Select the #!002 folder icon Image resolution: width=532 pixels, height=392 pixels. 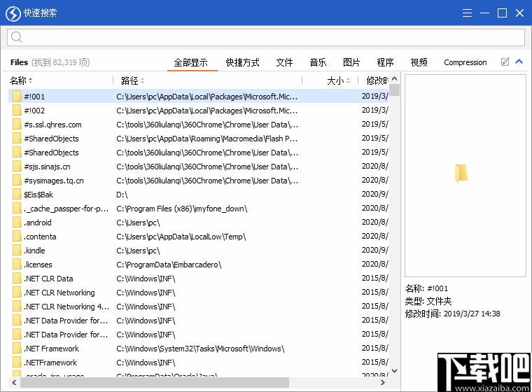pos(17,111)
